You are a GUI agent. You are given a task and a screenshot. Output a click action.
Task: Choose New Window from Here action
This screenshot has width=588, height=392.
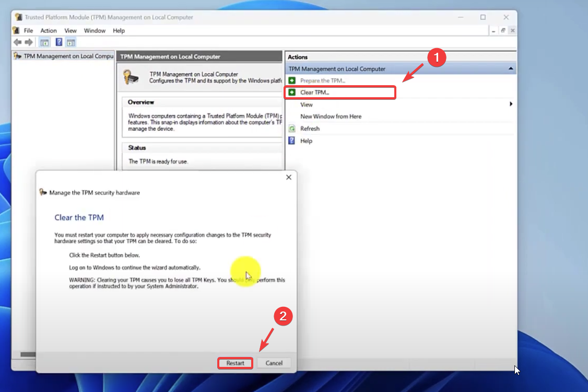click(331, 117)
